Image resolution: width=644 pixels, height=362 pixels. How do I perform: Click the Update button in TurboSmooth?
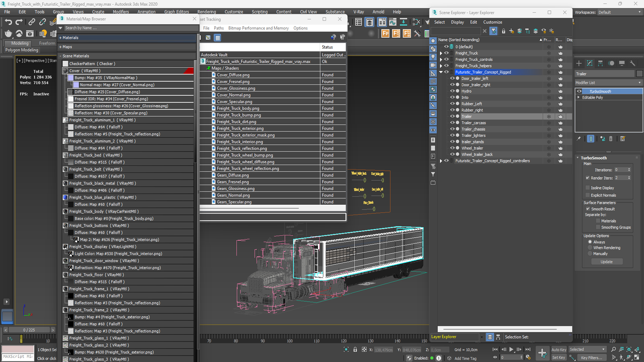click(x=606, y=262)
